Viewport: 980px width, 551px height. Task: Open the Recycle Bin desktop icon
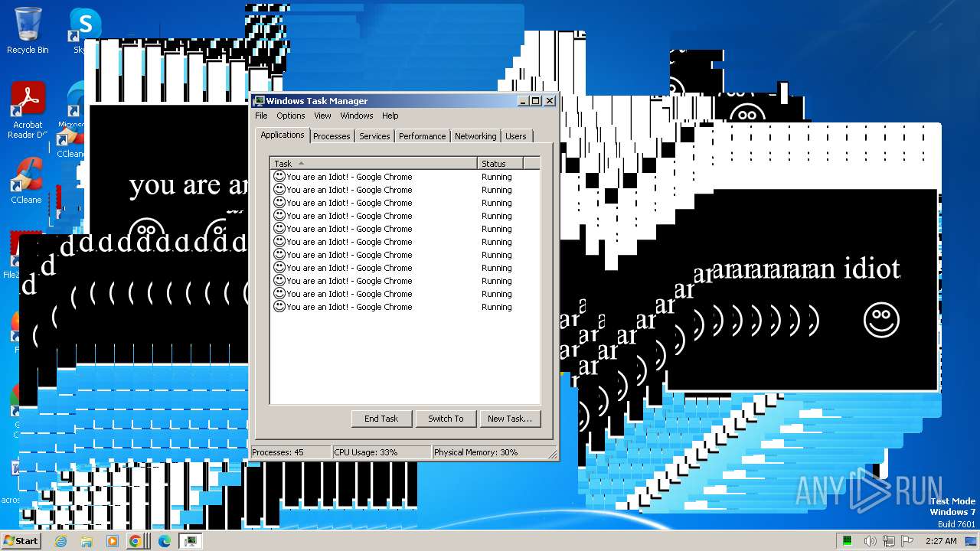coord(28,31)
